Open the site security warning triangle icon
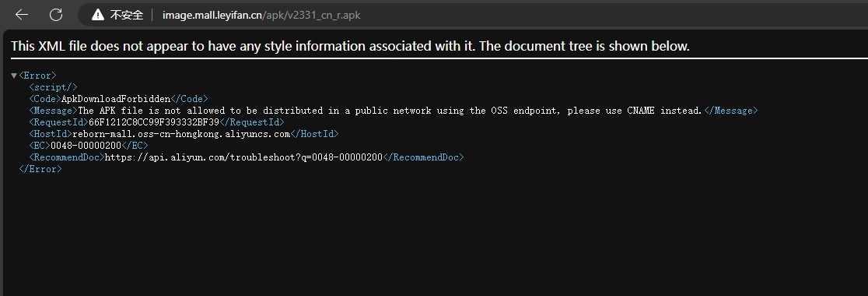This screenshot has height=296, width=868. [x=98, y=15]
